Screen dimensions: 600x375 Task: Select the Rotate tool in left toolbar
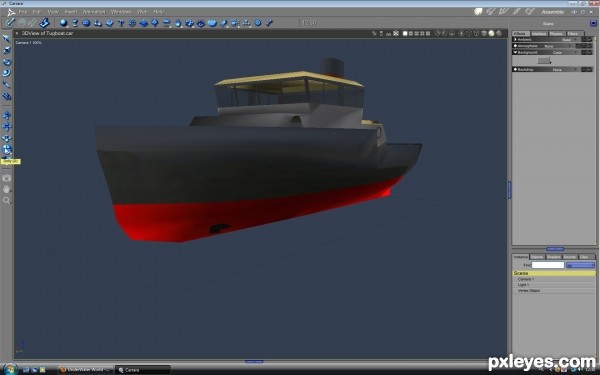click(x=7, y=62)
